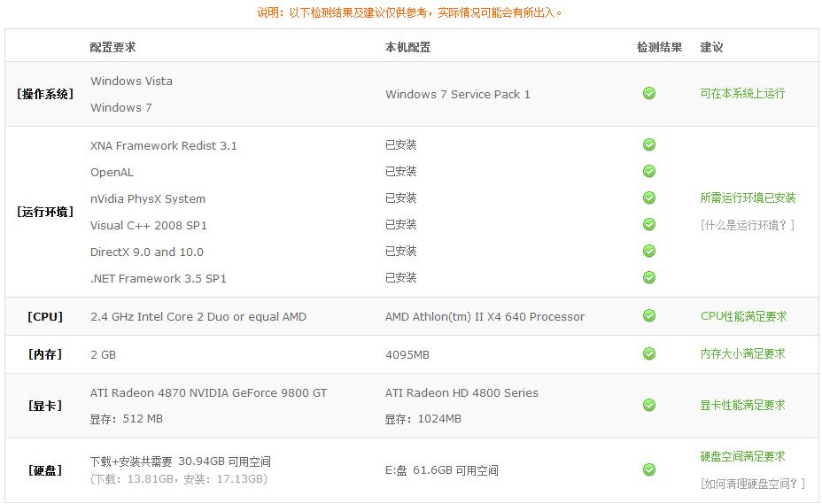This screenshot has width=822, height=504.
Task: Click the OpenAL installed check icon
Action: [649, 172]
